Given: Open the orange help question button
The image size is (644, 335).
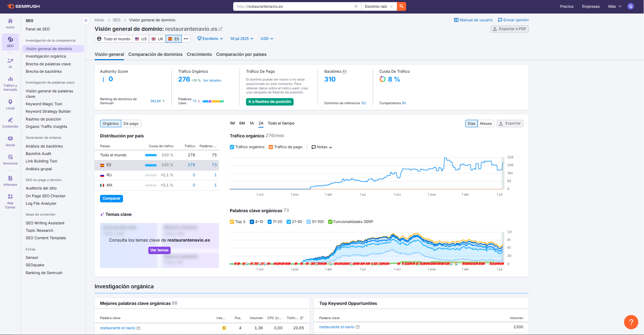Looking at the screenshot, I should click(x=631, y=322).
